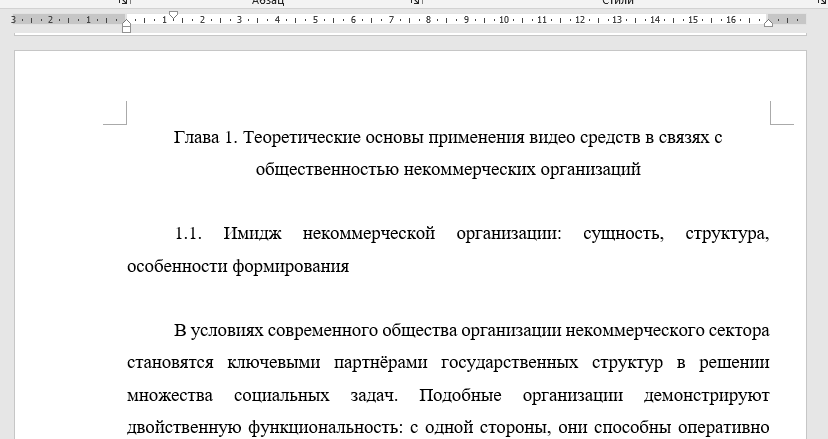Image resolution: width=828 pixels, height=439 pixels.
Task: Click the word 'сущность,' in the section heading
Action: (x=623, y=233)
